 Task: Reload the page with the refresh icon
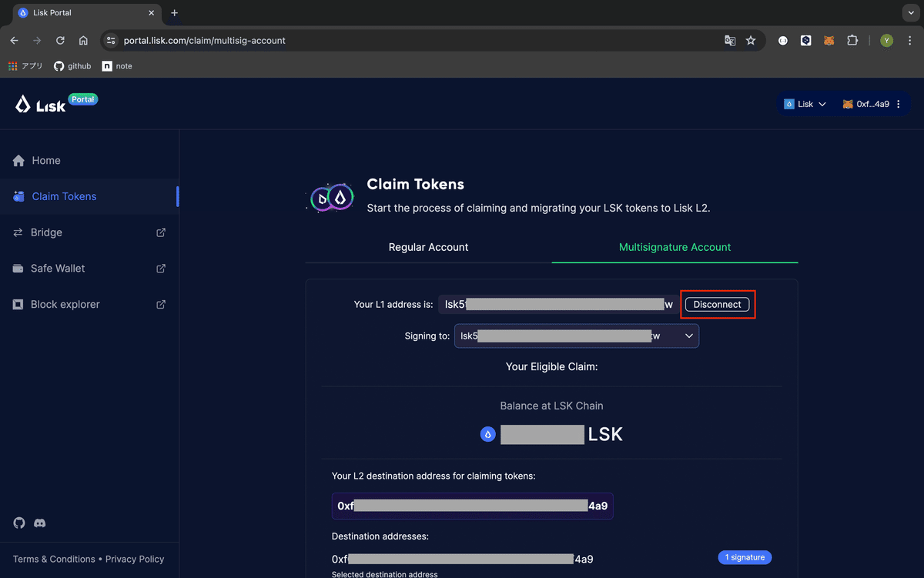point(60,41)
